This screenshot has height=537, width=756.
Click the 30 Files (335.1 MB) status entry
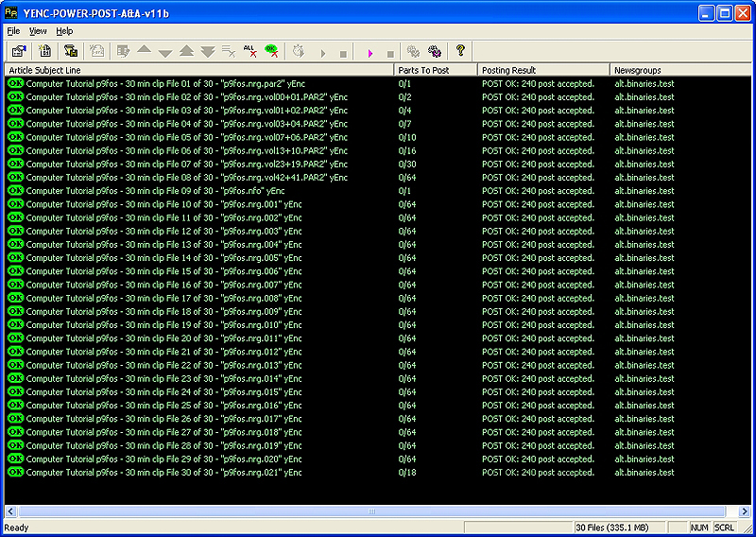[612, 528]
